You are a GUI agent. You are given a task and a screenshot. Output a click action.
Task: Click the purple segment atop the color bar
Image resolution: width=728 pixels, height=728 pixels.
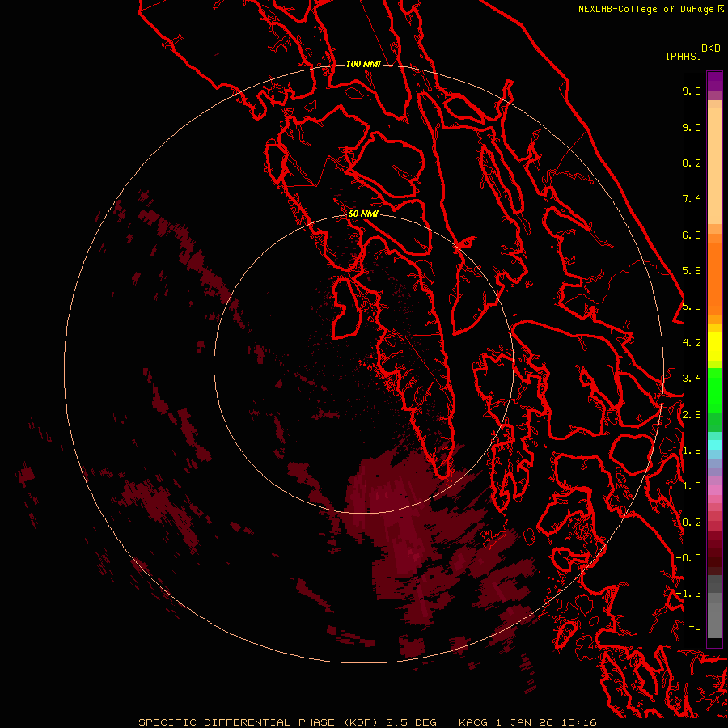click(x=714, y=81)
